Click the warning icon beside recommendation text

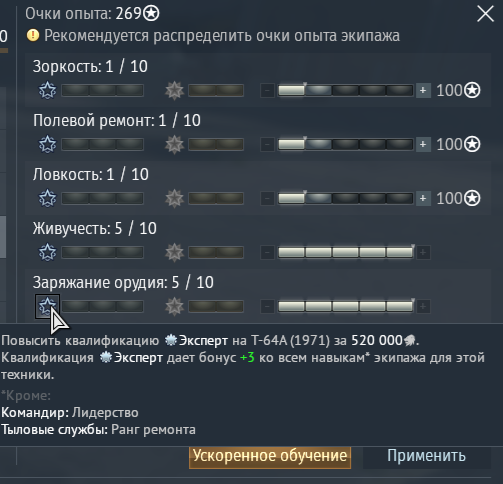coord(33,35)
